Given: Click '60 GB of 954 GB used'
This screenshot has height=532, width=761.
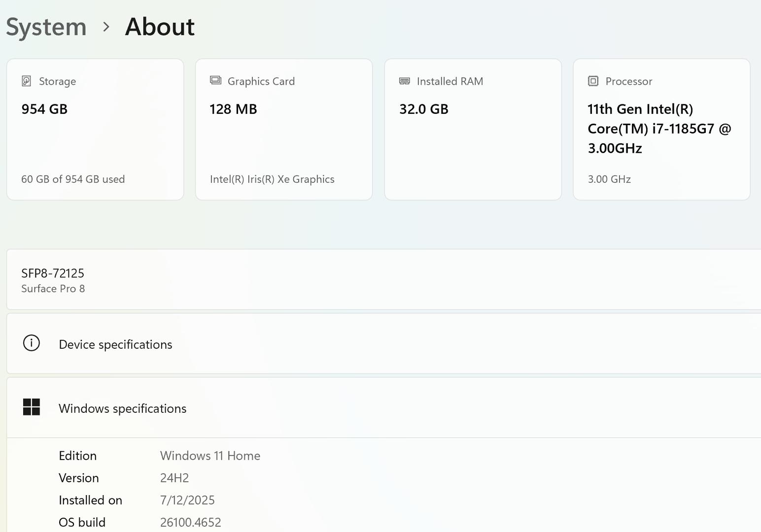Looking at the screenshot, I should [73, 179].
